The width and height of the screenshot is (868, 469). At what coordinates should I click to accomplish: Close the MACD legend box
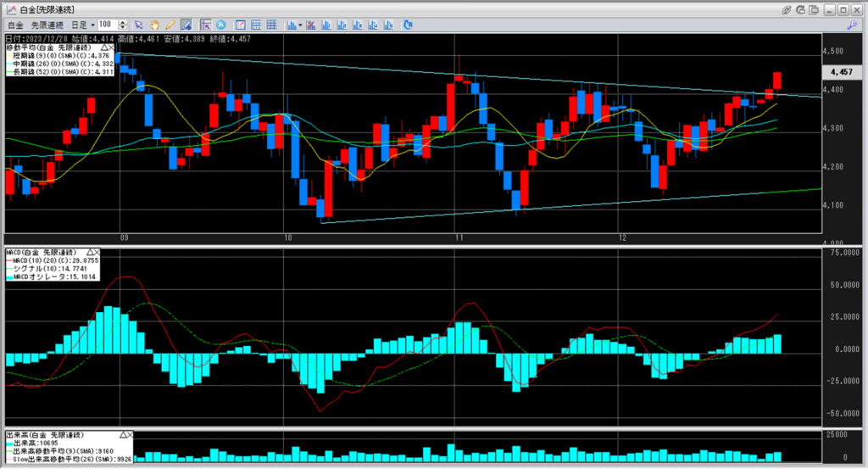pos(97,252)
